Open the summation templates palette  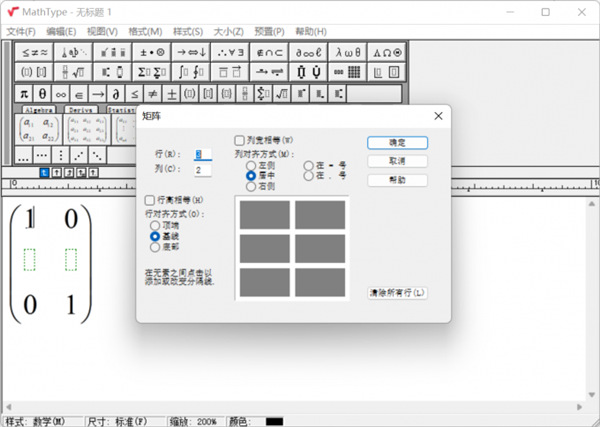tap(152, 72)
